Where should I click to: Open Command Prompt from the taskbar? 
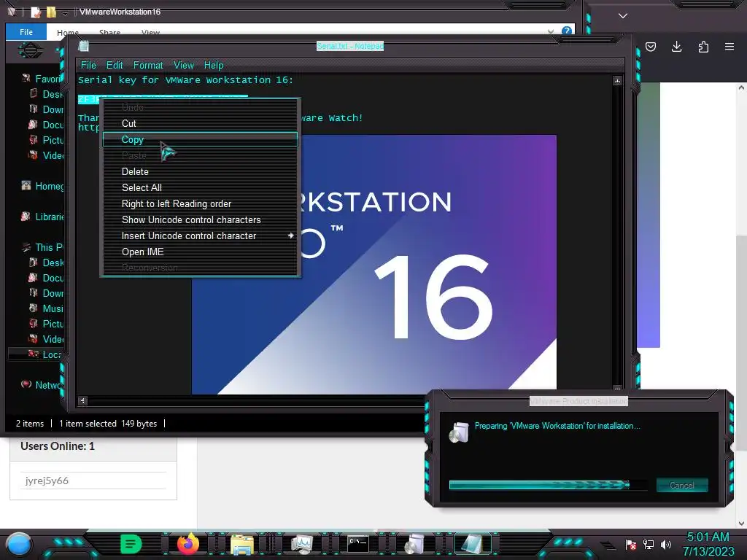tap(357, 544)
